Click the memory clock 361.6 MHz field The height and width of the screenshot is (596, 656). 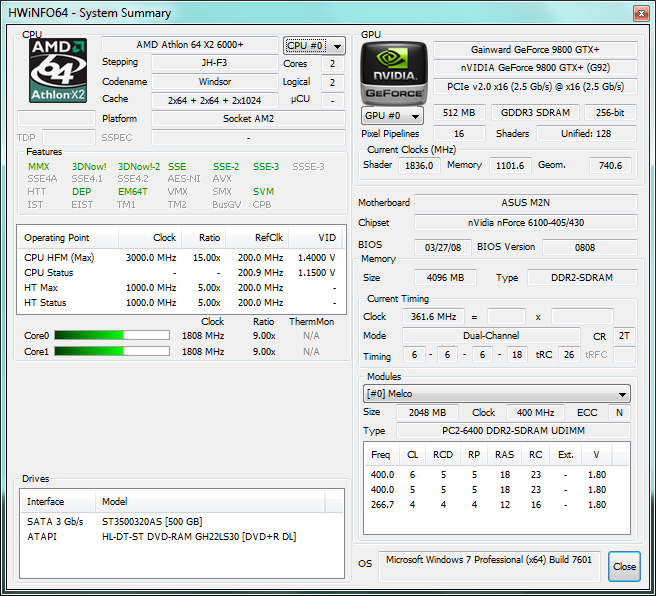coord(433,317)
